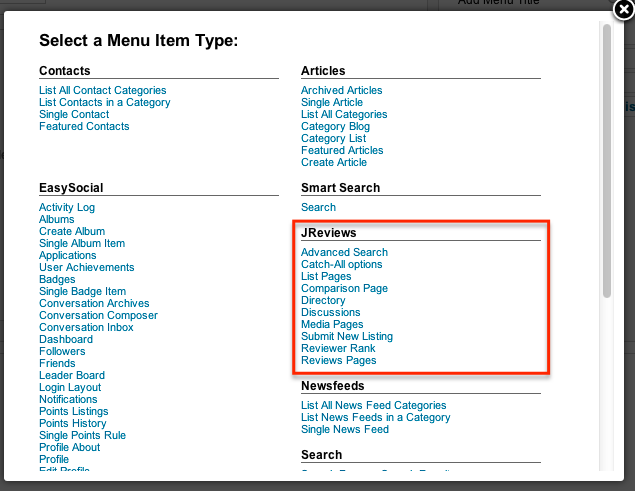Open Featured Contacts menu item type
The width and height of the screenshot is (635, 491).
coord(84,126)
